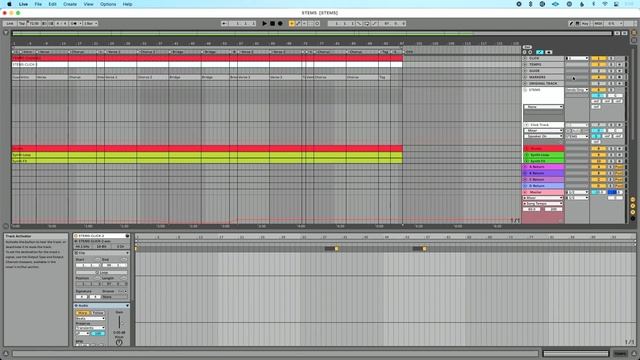Adjust the clip Gain slider
Screen dimensions: 640x360
(x=119, y=322)
